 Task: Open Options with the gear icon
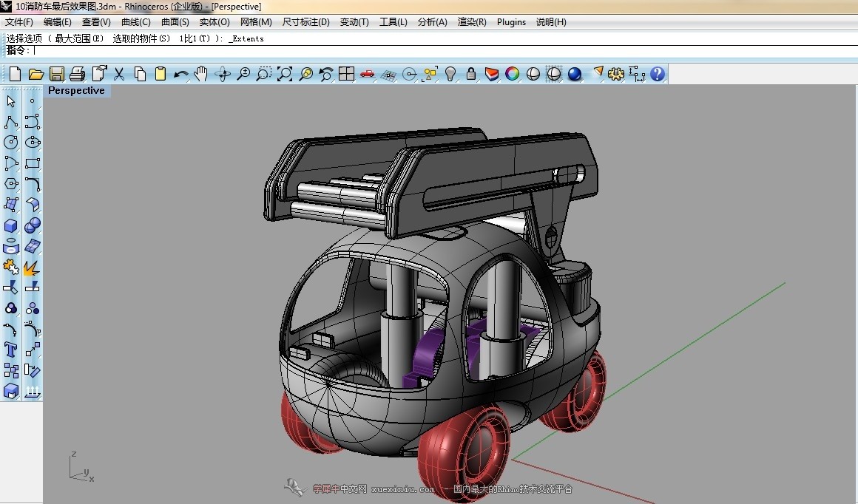point(616,74)
